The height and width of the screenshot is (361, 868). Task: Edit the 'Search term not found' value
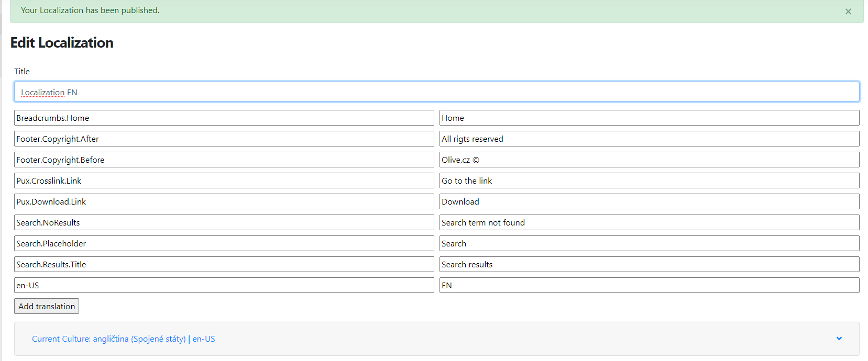[649, 223]
